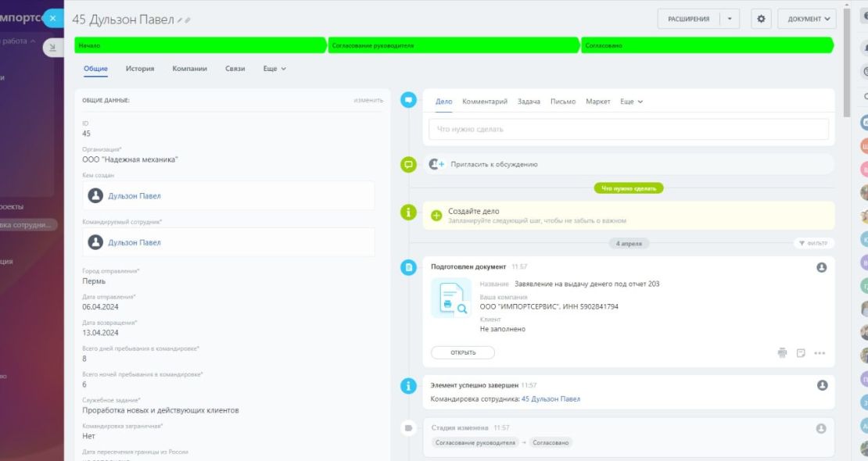The width and height of the screenshot is (868, 461).
Task: Click the 13.04.2024 return date
Action: coord(100,333)
